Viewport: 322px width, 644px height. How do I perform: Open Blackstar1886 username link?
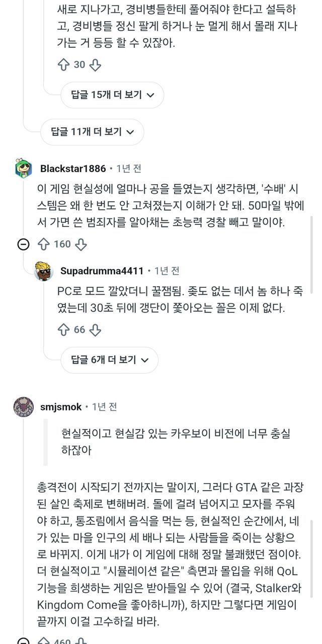click(73, 168)
